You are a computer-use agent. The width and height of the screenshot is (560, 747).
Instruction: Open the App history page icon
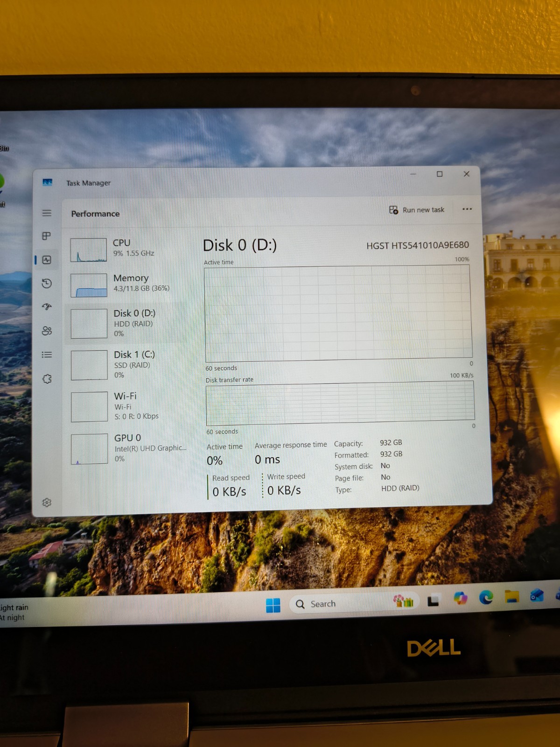[x=47, y=283]
